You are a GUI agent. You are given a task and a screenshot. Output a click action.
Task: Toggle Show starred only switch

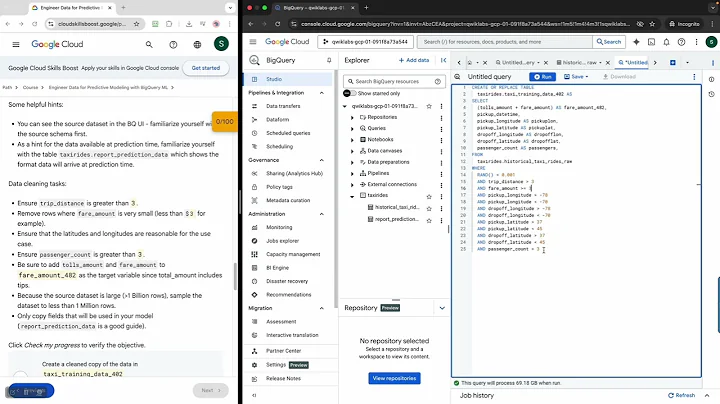click(x=349, y=93)
